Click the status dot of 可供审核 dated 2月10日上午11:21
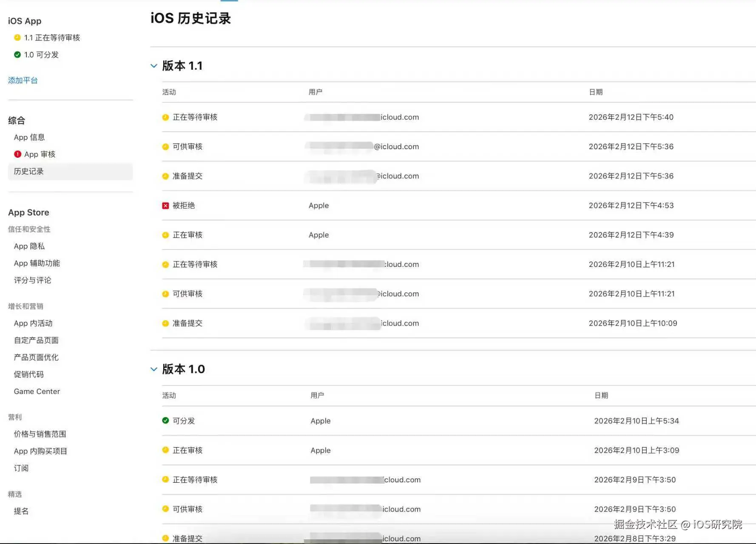Screen dimensions: 756x544 coord(165,294)
